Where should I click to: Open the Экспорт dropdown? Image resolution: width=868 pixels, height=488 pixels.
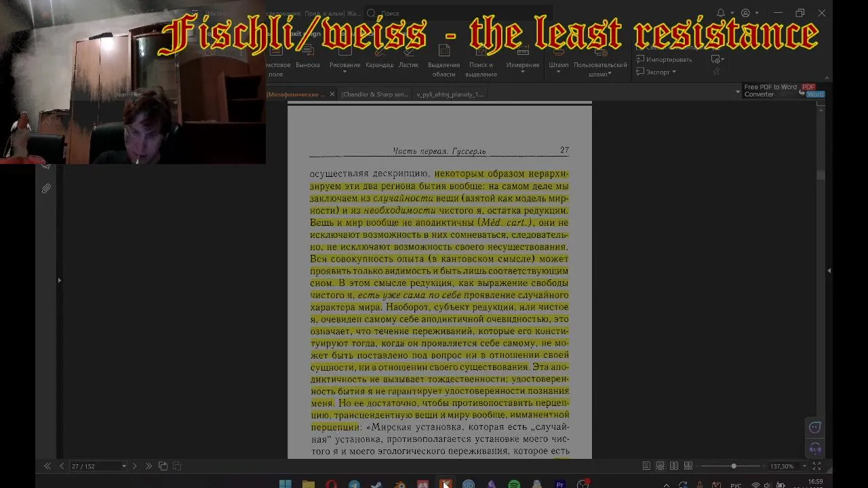(656, 72)
